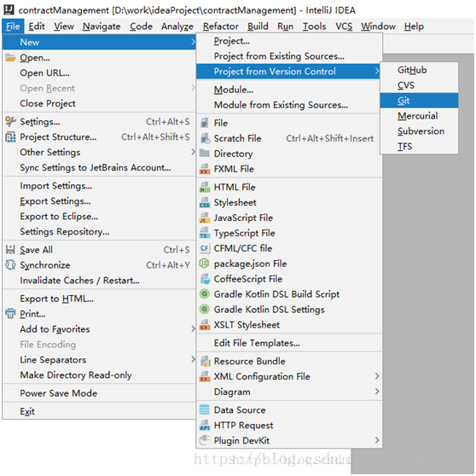Click the Settings wrench icon
The height and width of the screenshot is (476, 476).
pos(10,121)
